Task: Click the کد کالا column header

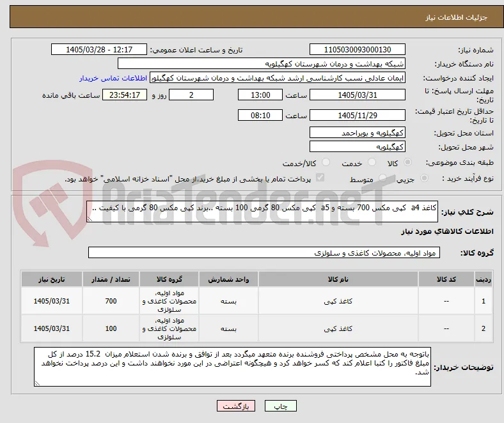Action: pos(446,279)
